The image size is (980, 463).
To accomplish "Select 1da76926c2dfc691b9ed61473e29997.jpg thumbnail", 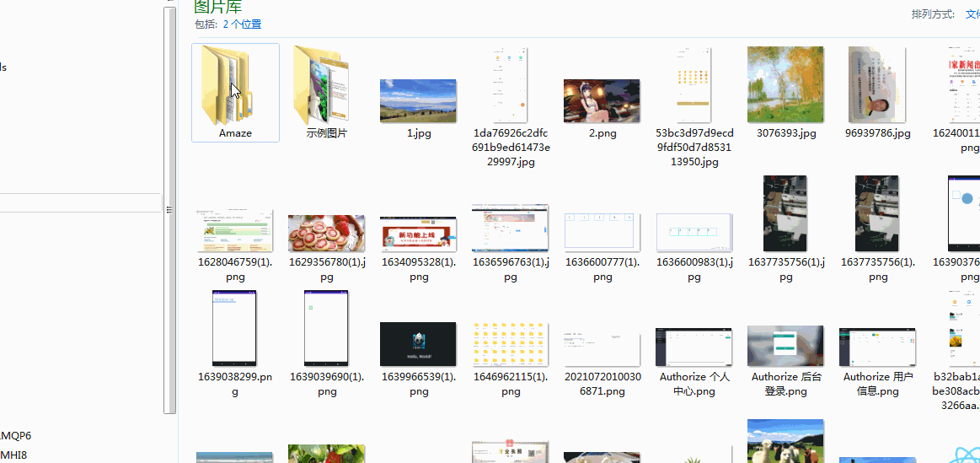I will (x=511, y=85).
